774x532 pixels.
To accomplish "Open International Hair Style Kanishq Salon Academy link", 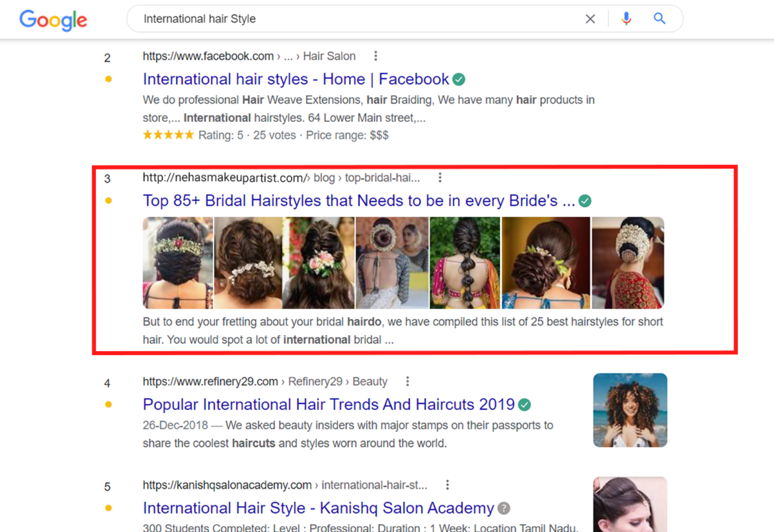I will 318,508.
